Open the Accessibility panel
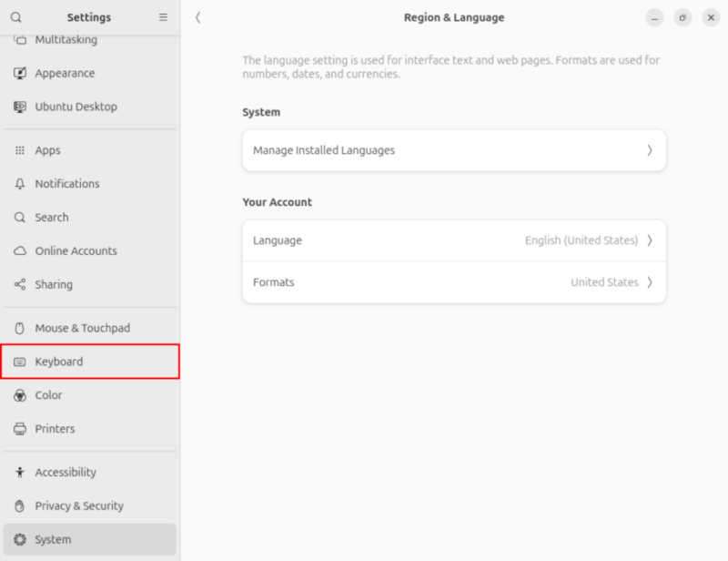The width and height of the screenshot is (728, 561). [65, 472]
